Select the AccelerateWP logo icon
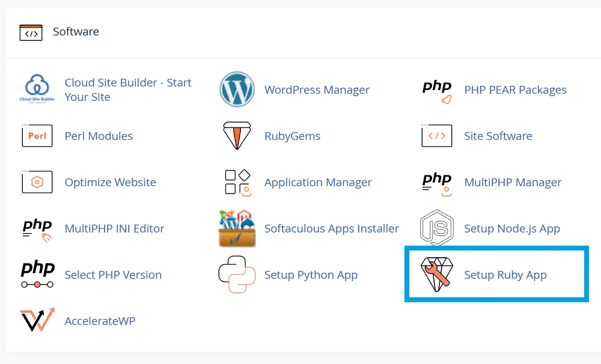This screenshot has width=601, height=364. coord(37,320)
